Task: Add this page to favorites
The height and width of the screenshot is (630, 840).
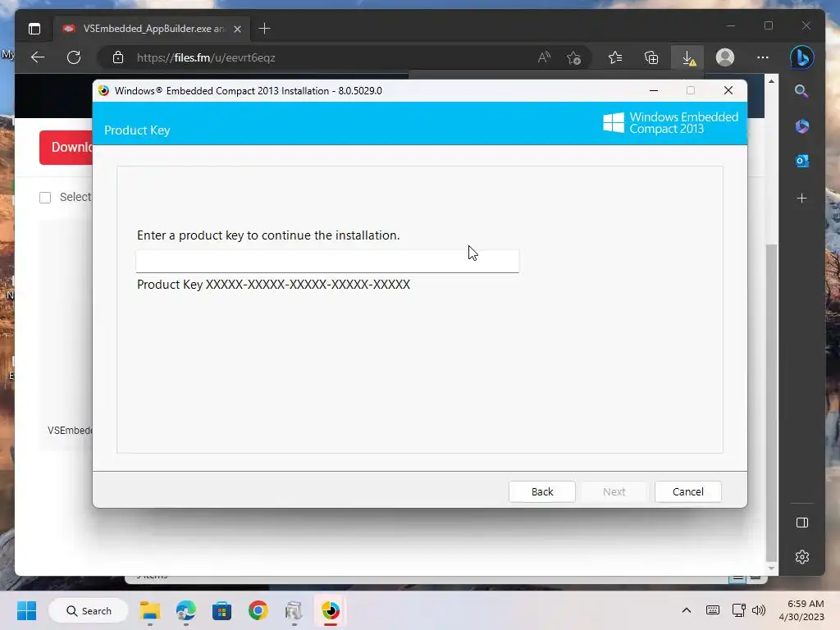Action: point(573,57)
